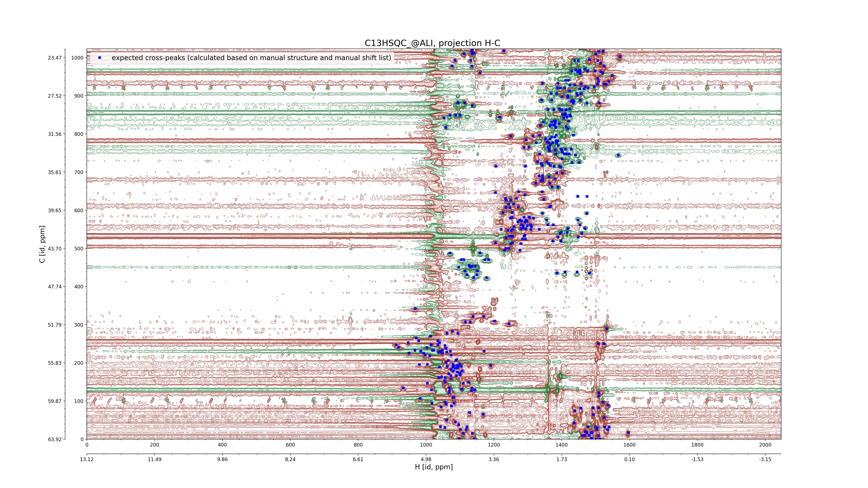Click the 8.24 ppm H-axis label
The height and width of the screenshot is (488, 868).
[290, 459]
